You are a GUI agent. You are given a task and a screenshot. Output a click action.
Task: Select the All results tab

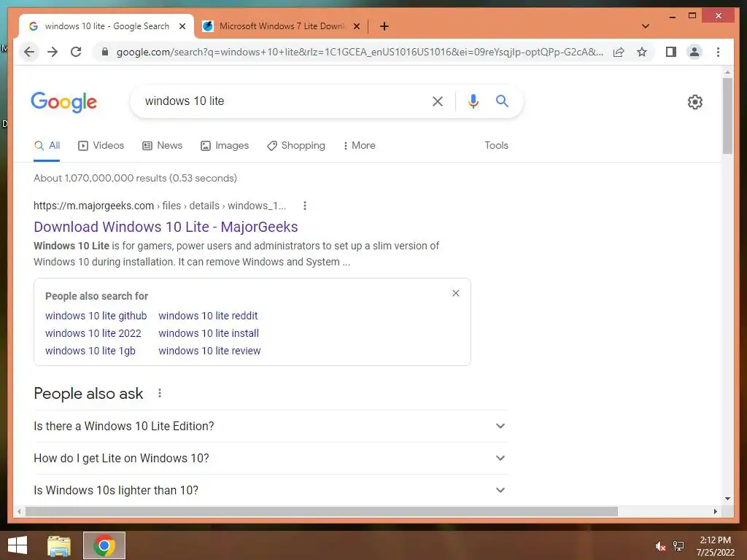47,146
